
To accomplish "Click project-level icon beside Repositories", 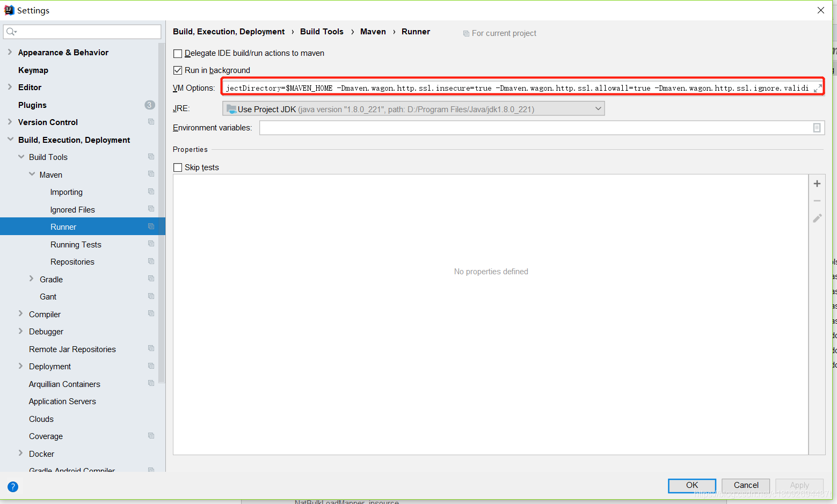I will click(151, 261).
